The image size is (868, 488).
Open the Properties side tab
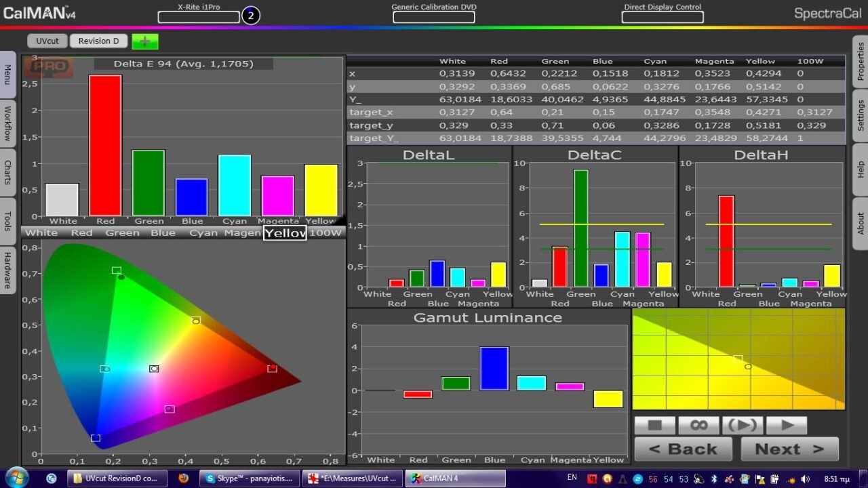861,61
